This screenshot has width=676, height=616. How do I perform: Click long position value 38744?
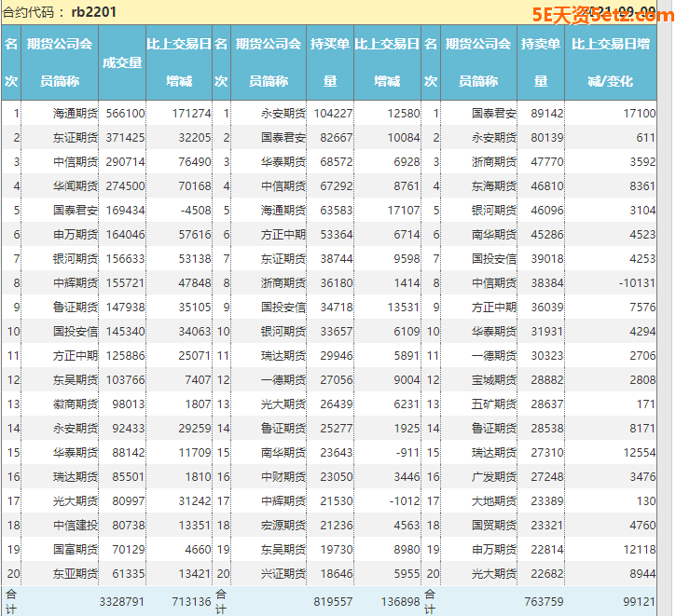337,258
